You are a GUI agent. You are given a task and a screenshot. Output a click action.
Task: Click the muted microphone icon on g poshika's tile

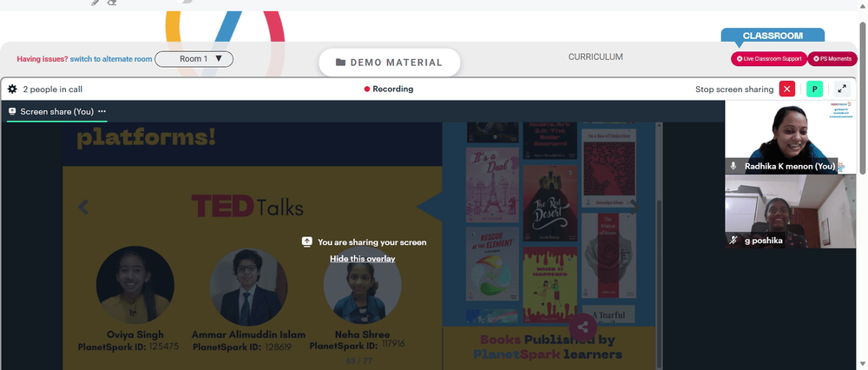tap(734, 241)
